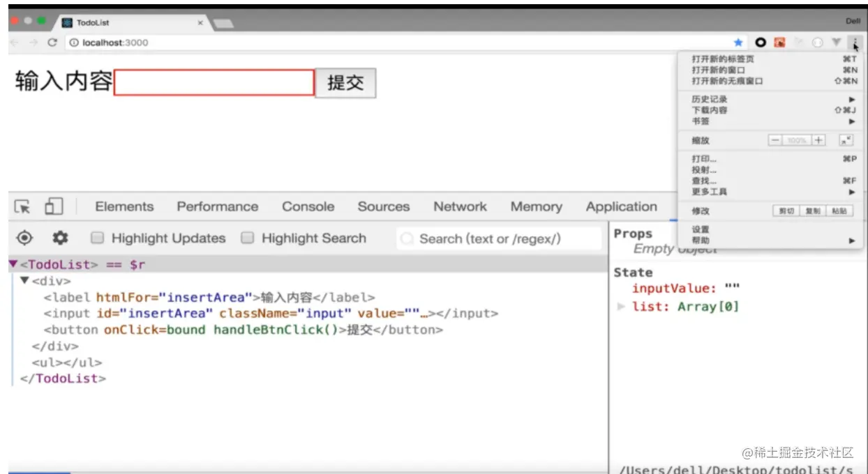The image size is (868, 474).
Task: Click the grey V-shaped extension icon
Action: (x=837, y=43)
